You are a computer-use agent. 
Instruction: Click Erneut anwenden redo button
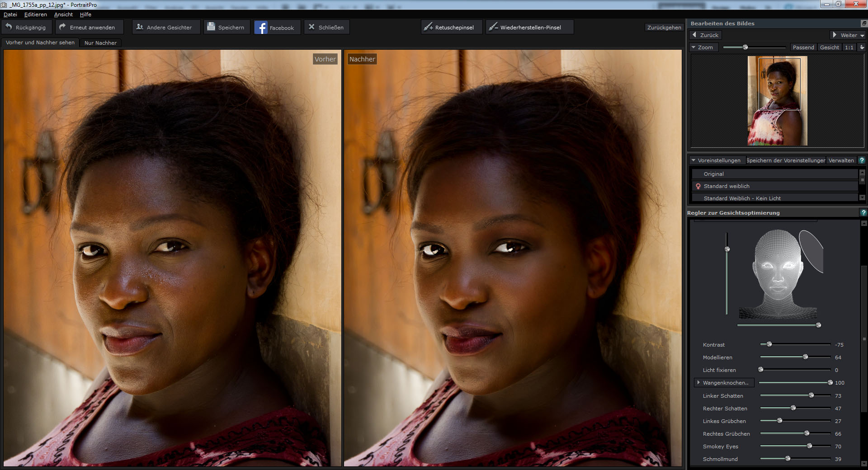(89, 27)
